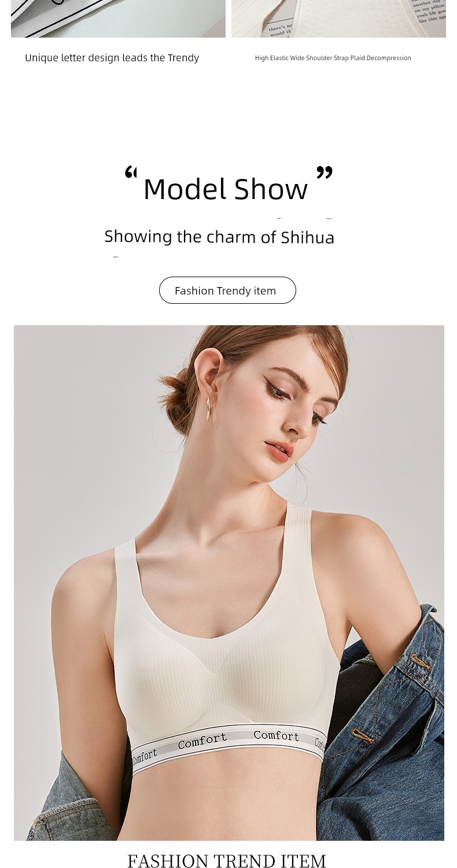This screenshot has height=868, width=457.
Task: Click the model's red lips
Action: tap(277, 449)
